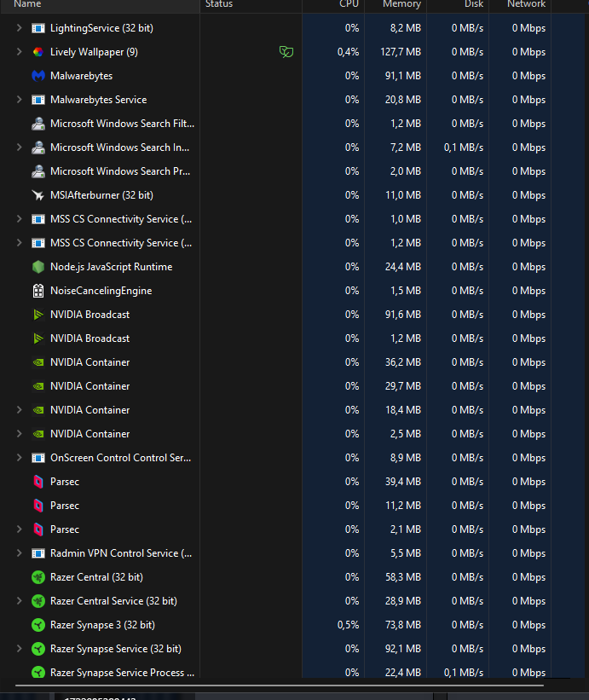Click the 0,4% CPU value
Screen dimensions: 589x700
(x=348, y=52)
